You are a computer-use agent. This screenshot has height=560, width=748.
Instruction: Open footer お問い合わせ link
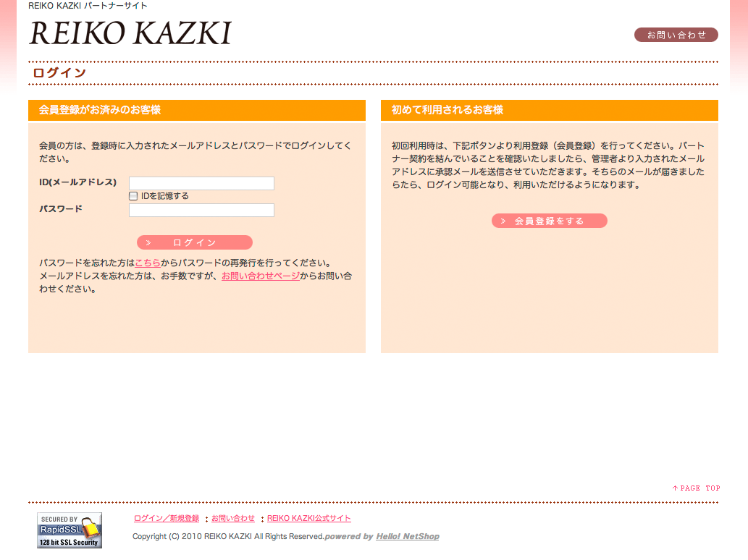[233, 519]
